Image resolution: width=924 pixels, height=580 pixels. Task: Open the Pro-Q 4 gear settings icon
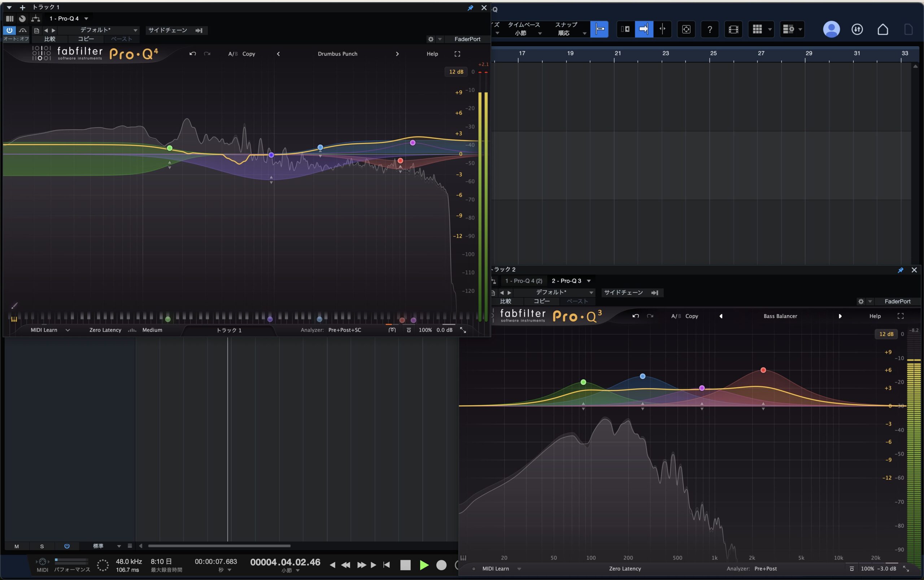(431, 39)
